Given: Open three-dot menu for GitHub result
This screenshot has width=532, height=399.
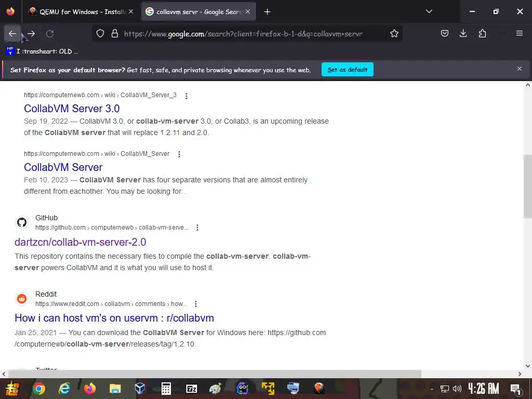Looking at the screenshot, I should pos(197,228).
